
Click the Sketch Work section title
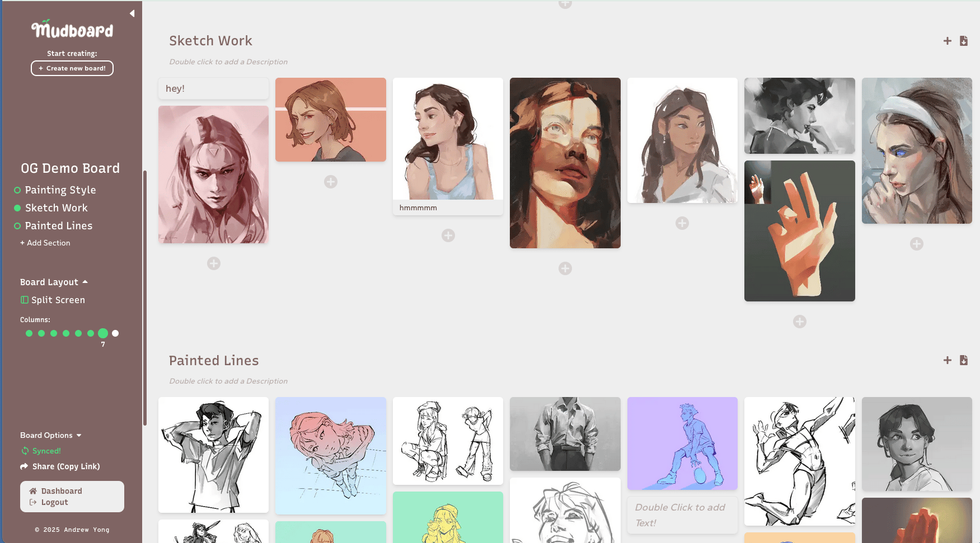(x=211, y=41)
